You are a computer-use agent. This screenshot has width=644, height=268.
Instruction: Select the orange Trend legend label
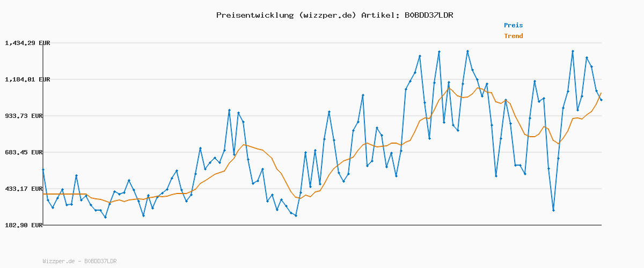(513, 36)
